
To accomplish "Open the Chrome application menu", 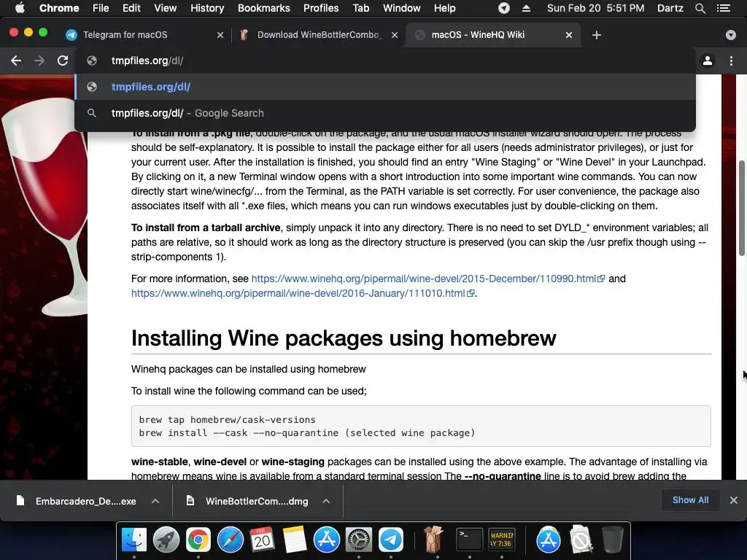I will pyautogui.click(x=59, y=8).
